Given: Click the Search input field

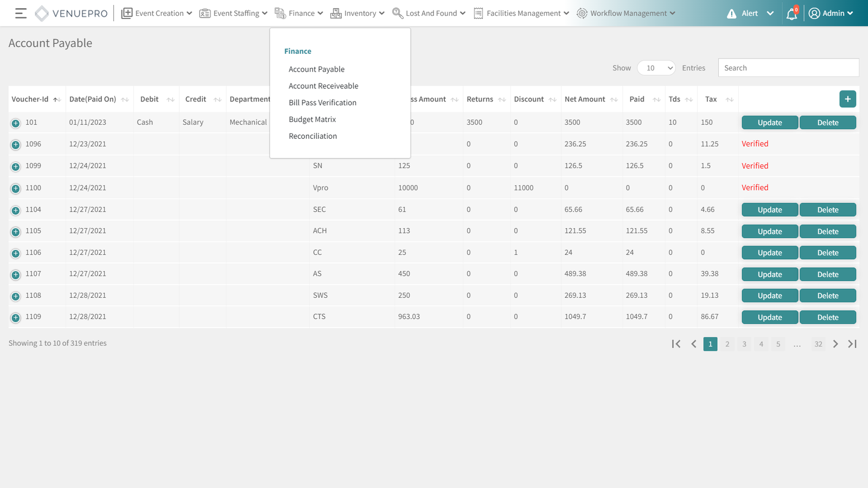Looking at the screenshot, I should coord(788,68).
